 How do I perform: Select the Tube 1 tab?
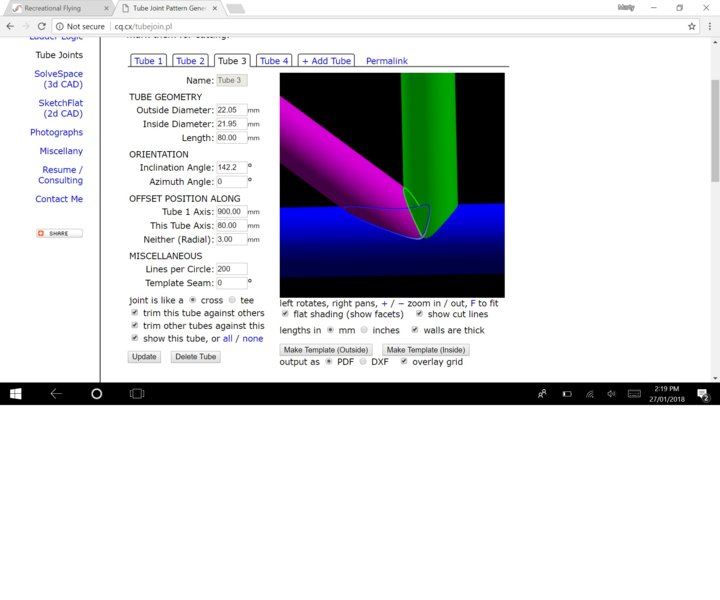coord(148,61)
